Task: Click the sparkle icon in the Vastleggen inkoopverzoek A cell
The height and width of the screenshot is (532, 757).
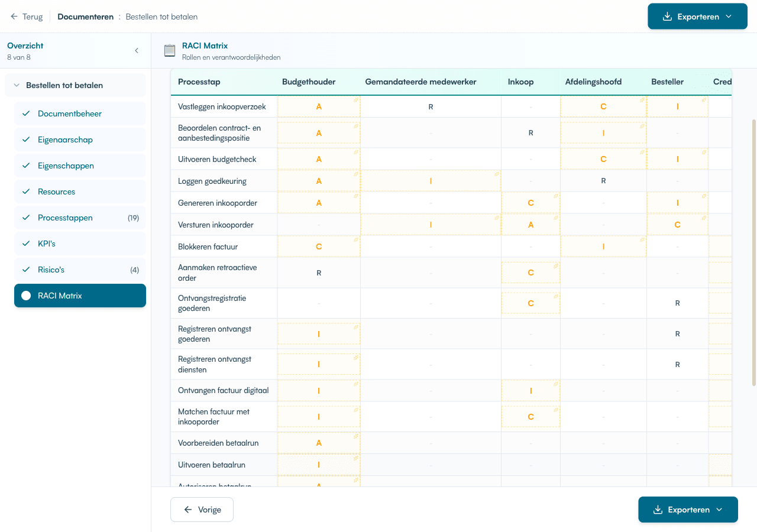Action: point(355,99)
